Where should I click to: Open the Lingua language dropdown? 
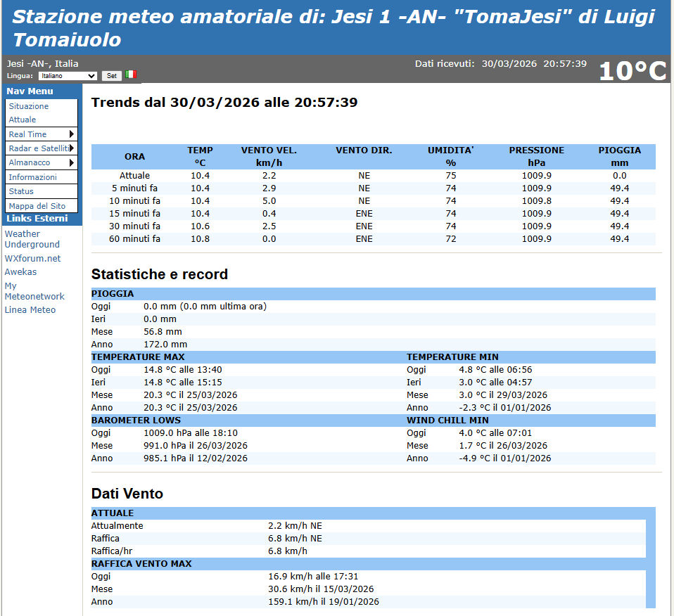(x=68, y=75)
